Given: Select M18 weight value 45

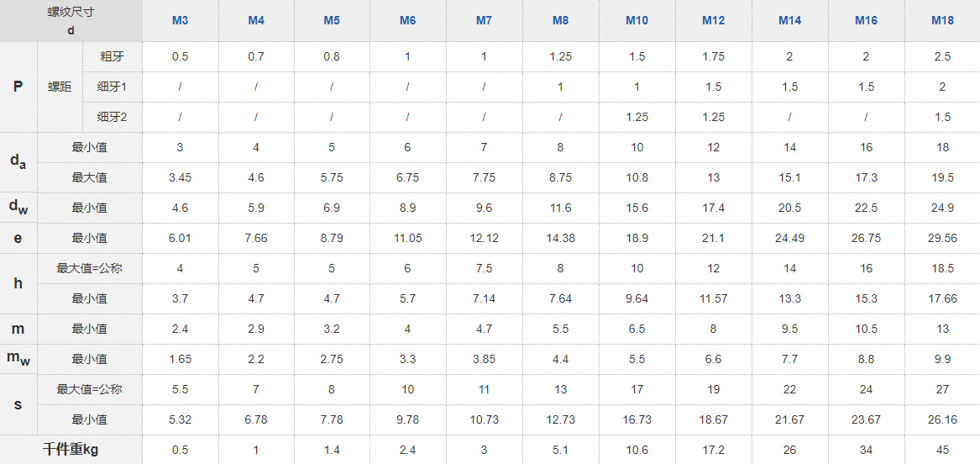Looking at the screenshot, I should coord(942,450).
